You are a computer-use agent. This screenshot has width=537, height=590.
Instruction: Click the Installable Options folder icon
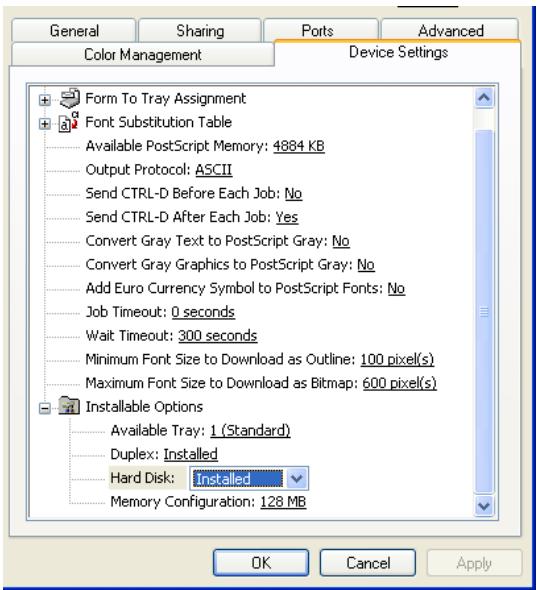[x=69, y=406]
